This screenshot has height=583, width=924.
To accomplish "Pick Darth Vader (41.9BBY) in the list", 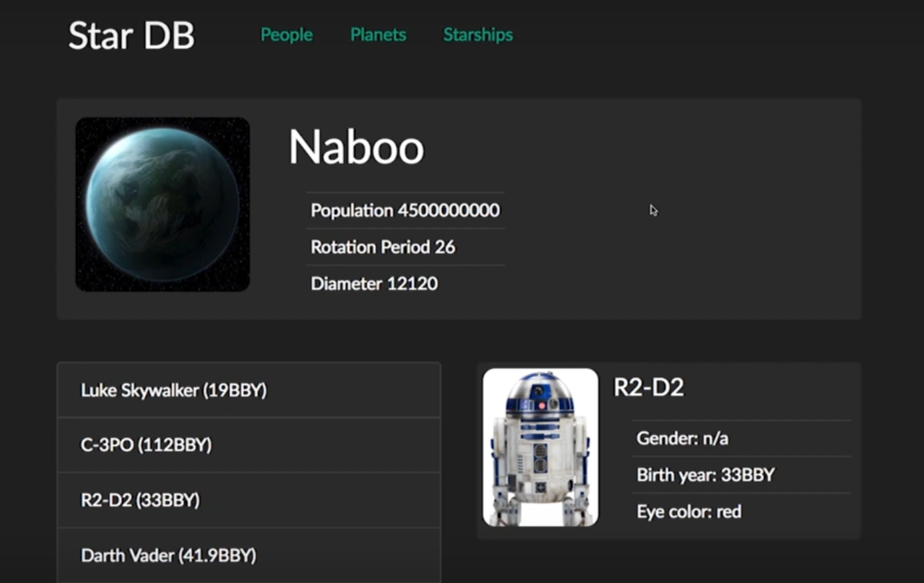I will click(169, 556).
